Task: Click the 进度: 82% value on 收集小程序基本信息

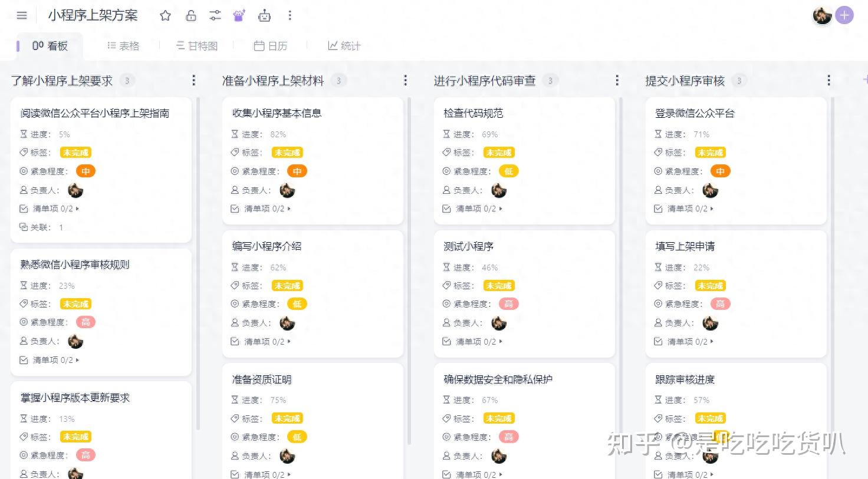Action: coord(278,134)
